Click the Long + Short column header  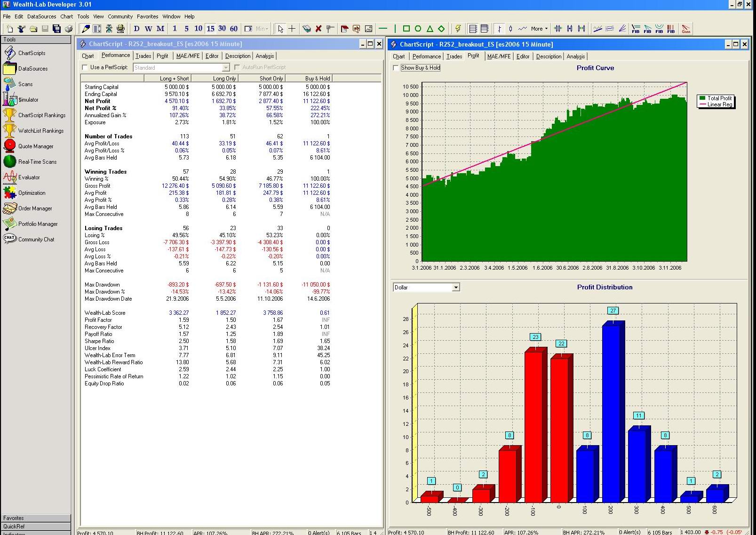pos(167,79)
